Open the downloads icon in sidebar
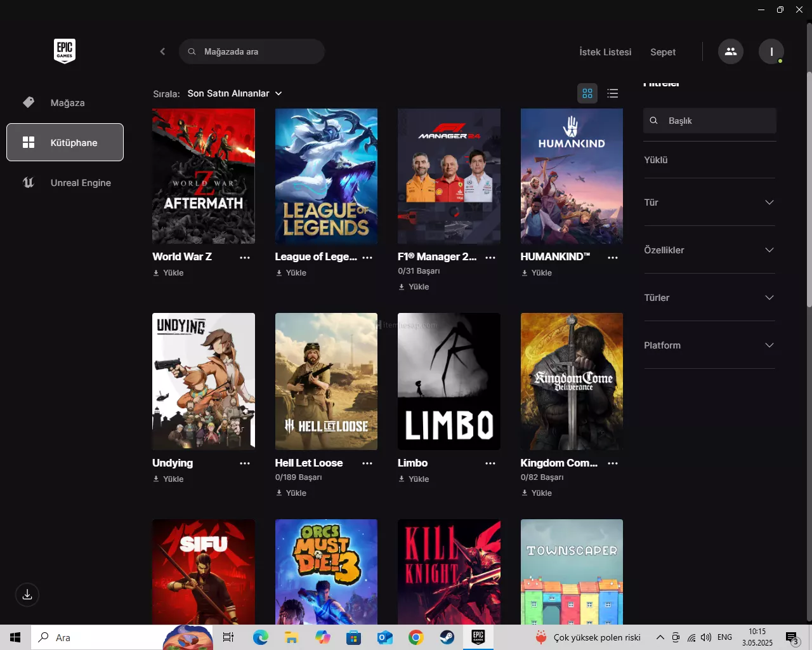The image size is (812, 650). coord(27,595)
